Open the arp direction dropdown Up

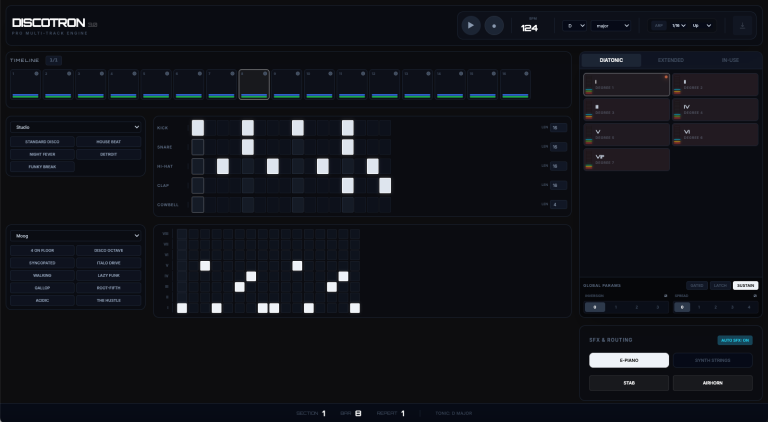pos(702,25)
